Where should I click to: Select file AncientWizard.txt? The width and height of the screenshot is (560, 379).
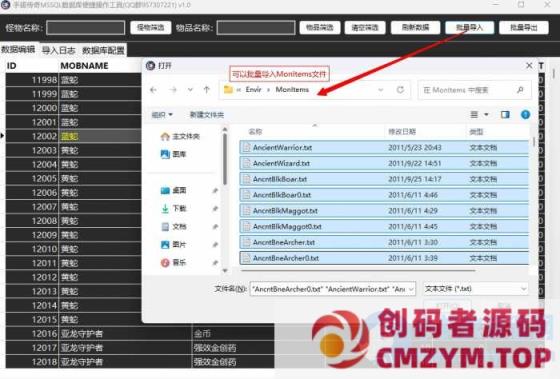384,163
